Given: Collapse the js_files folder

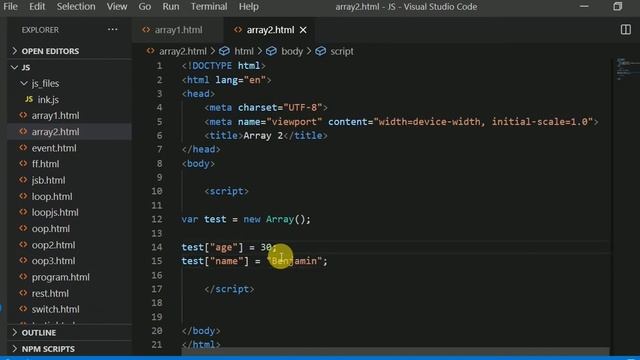Looking at the screenshot, I should (69, 83).
